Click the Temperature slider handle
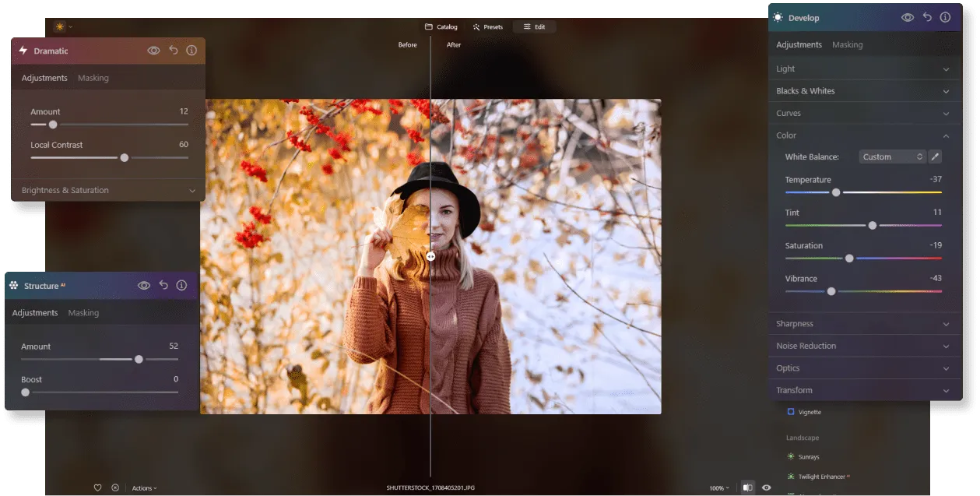980x496 pixels. (x=836, y=192)
